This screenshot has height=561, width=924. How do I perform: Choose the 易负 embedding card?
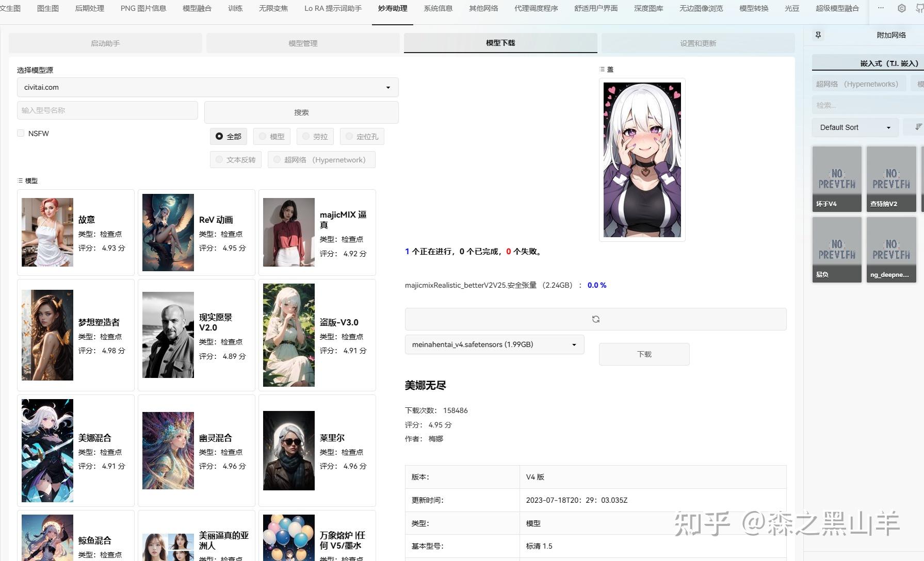tap(837, 250)
